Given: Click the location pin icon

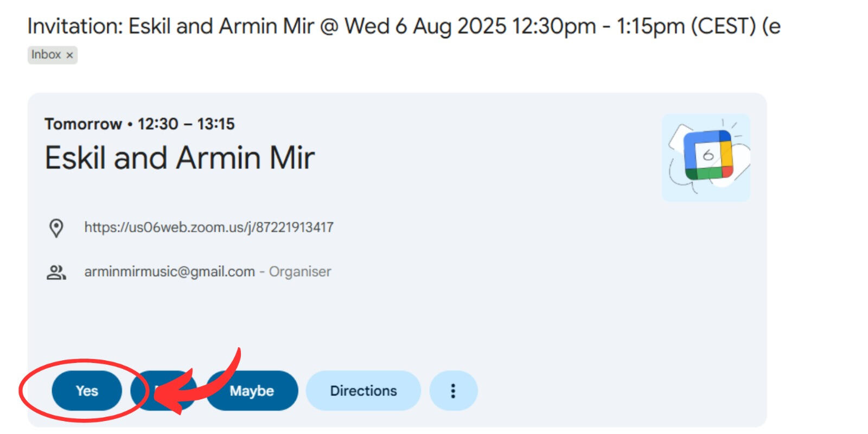Looking at the screenshot, I should (56, 228).
